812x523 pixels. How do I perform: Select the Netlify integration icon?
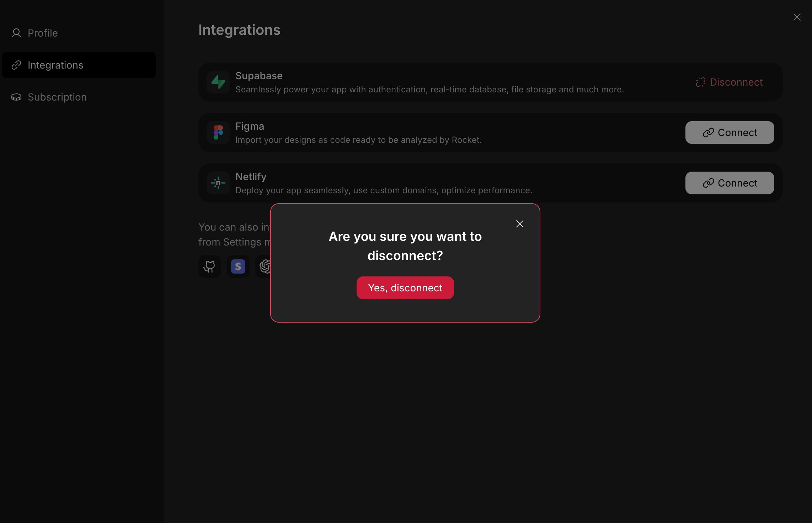click(x=218, y=183)
